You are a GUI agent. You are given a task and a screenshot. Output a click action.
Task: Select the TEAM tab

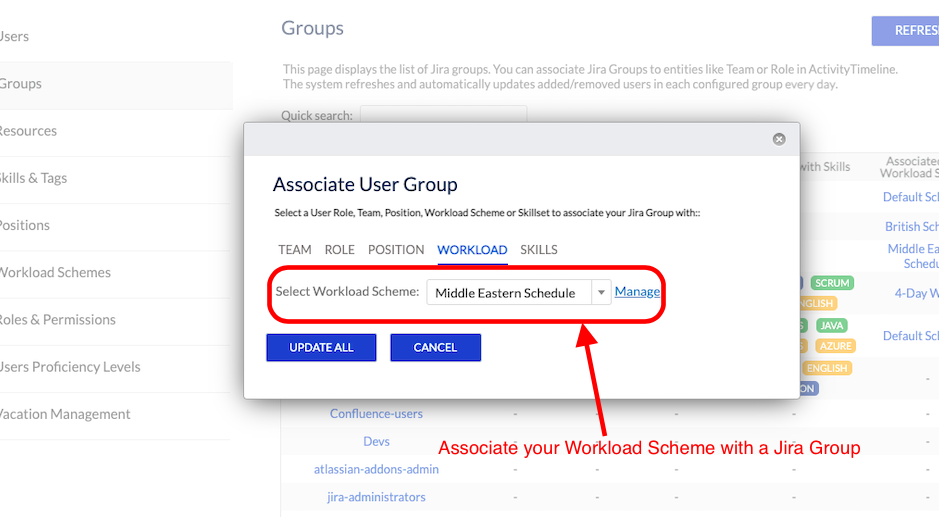coord(294,250)
